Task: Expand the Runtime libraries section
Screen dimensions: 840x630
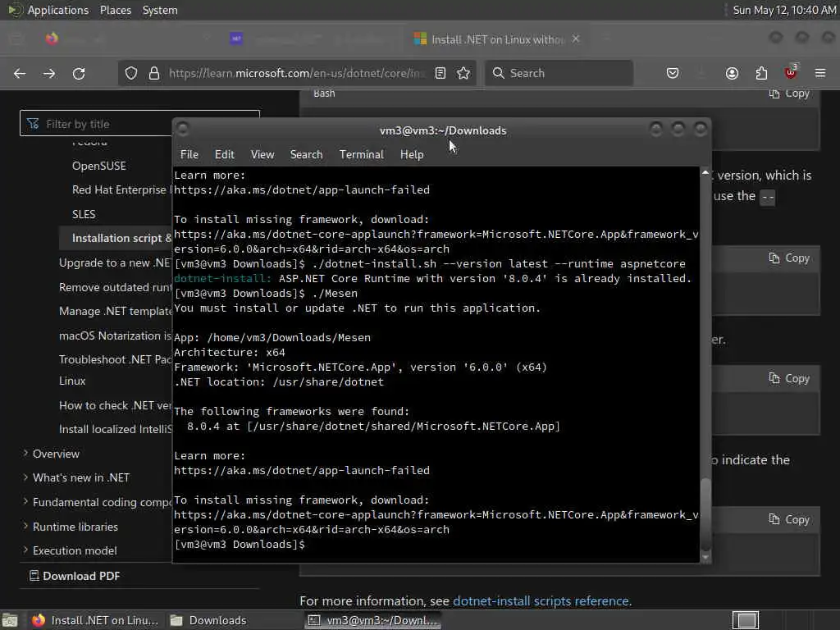Action: point(71,527)
